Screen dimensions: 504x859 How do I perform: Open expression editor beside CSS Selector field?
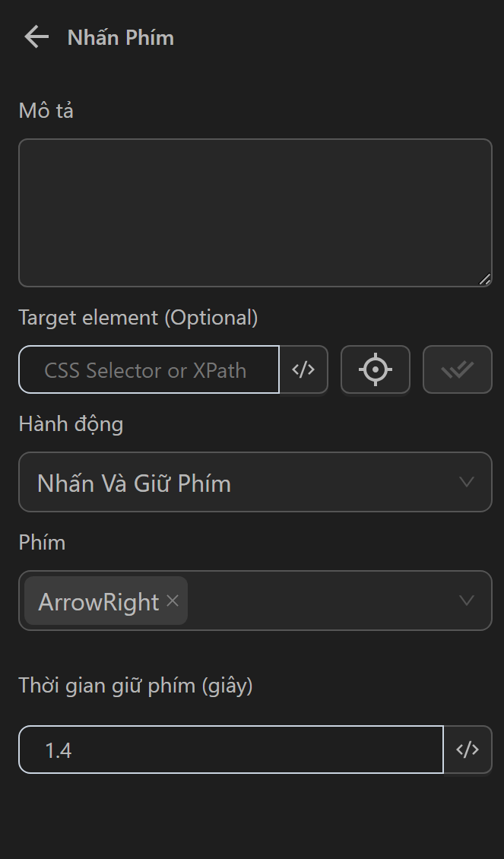303,370
